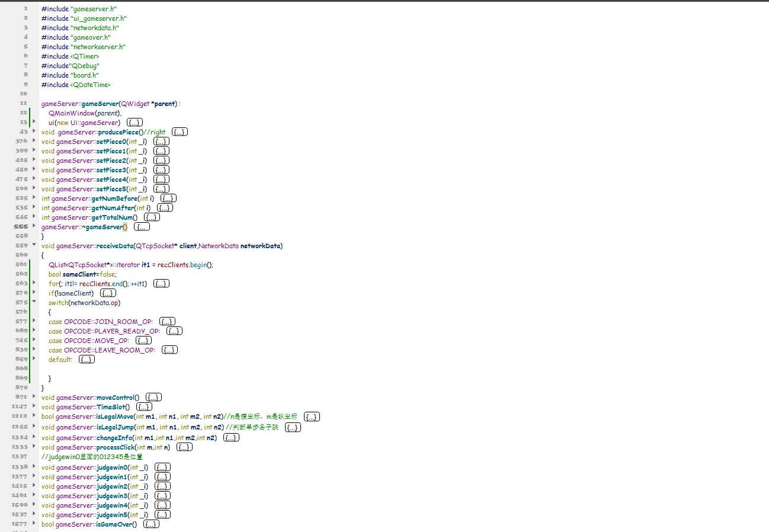Click the {...} placeholder after judgewin5

162,515
